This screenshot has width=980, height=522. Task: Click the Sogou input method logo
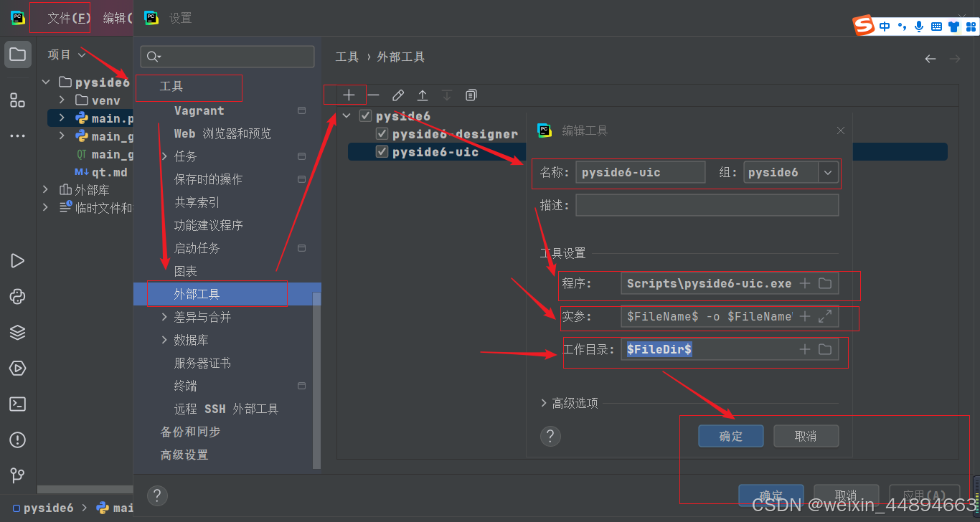[x=864, y=26]
